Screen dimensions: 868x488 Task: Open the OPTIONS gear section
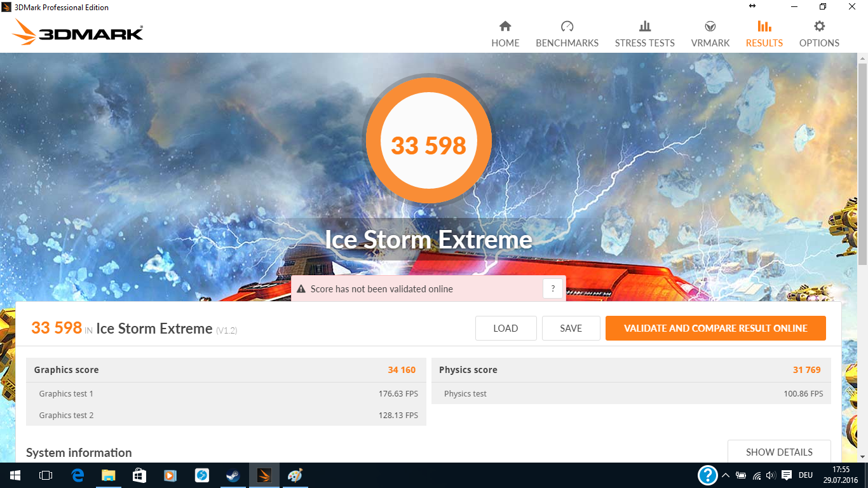819,34
